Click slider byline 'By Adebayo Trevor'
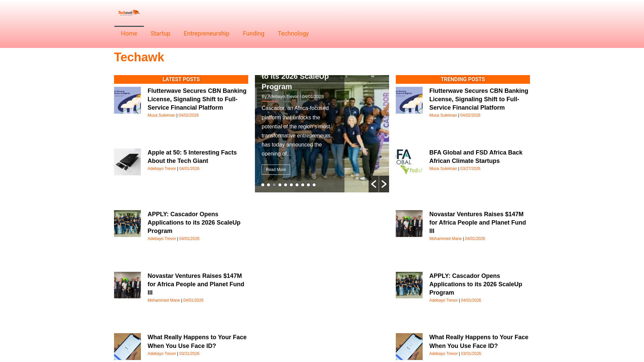 tap(280, 97)
